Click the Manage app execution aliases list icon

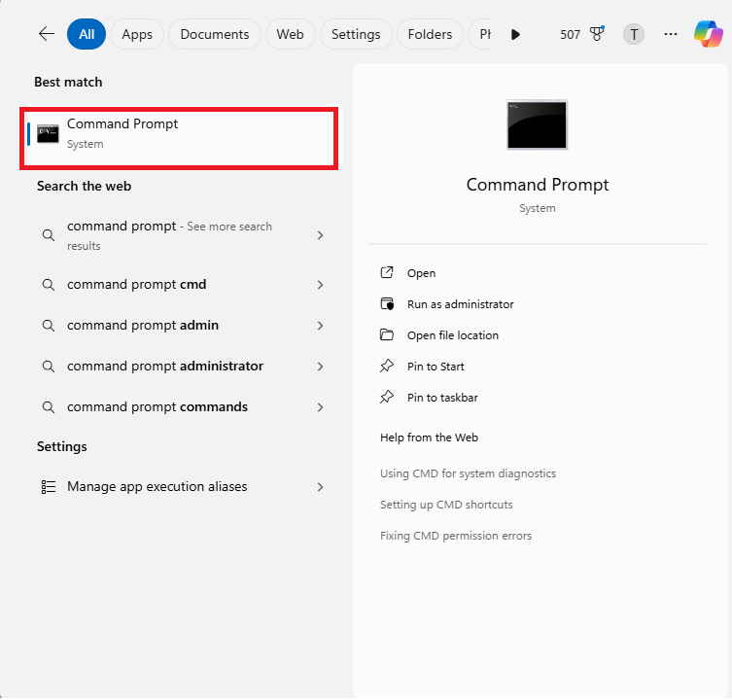[49, 487]
